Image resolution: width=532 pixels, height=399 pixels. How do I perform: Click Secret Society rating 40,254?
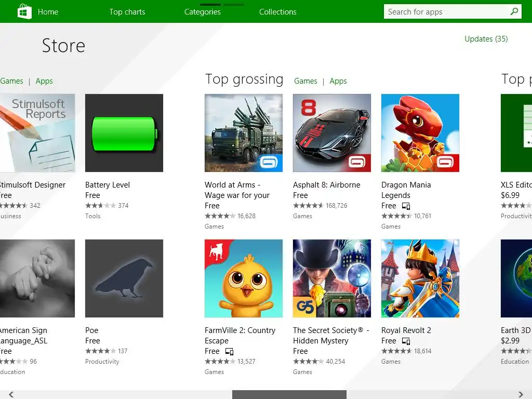tap(336, 362)
